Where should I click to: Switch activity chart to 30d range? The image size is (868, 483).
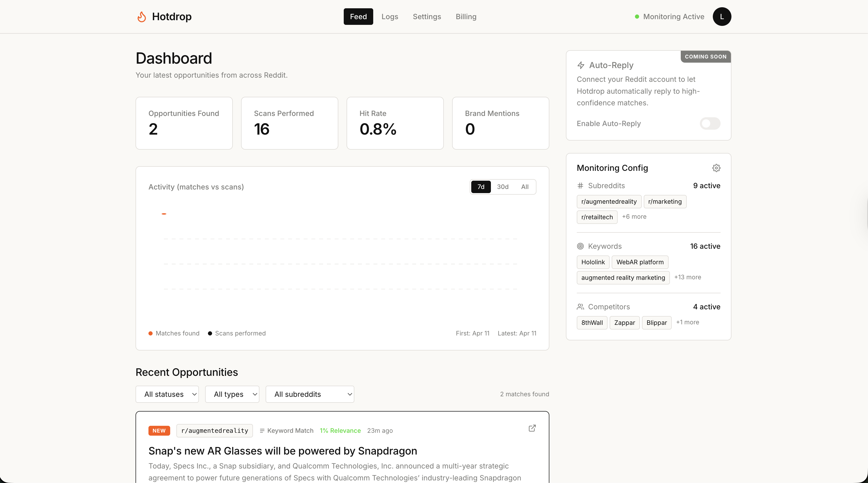pos(502,187)
